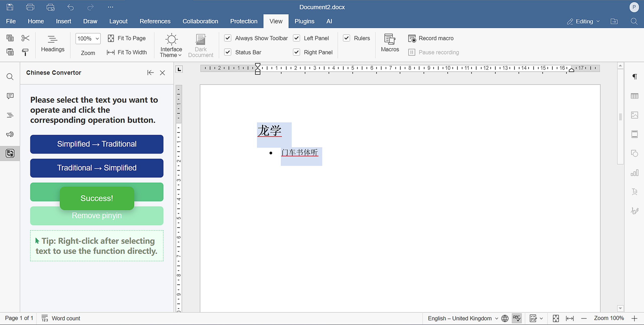Click status bar Fit to Width icon

coord(570,318)
